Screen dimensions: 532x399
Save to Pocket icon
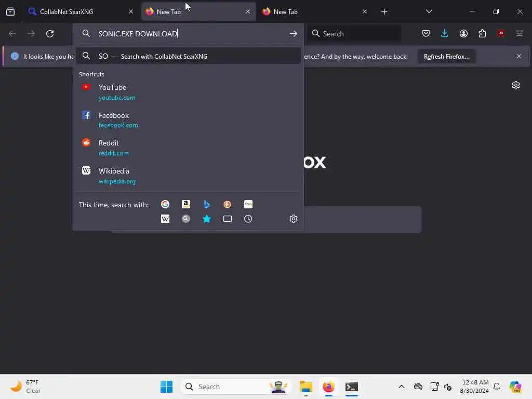(426, 33)
